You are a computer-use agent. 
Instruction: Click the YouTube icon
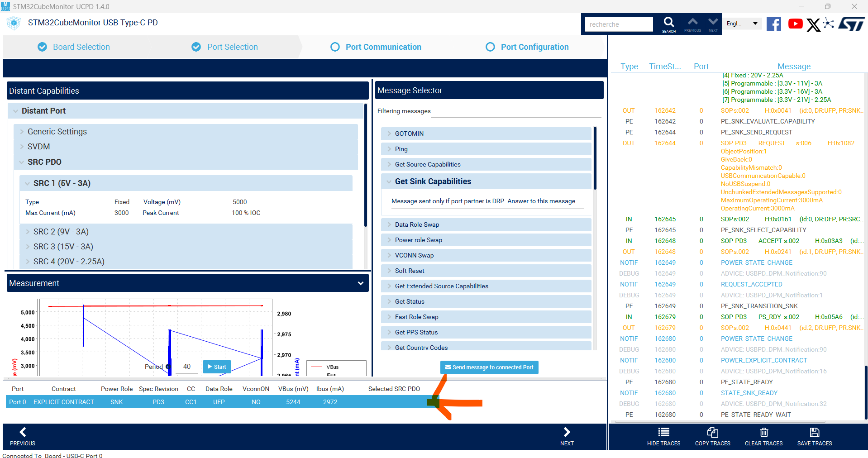point(795,24)
